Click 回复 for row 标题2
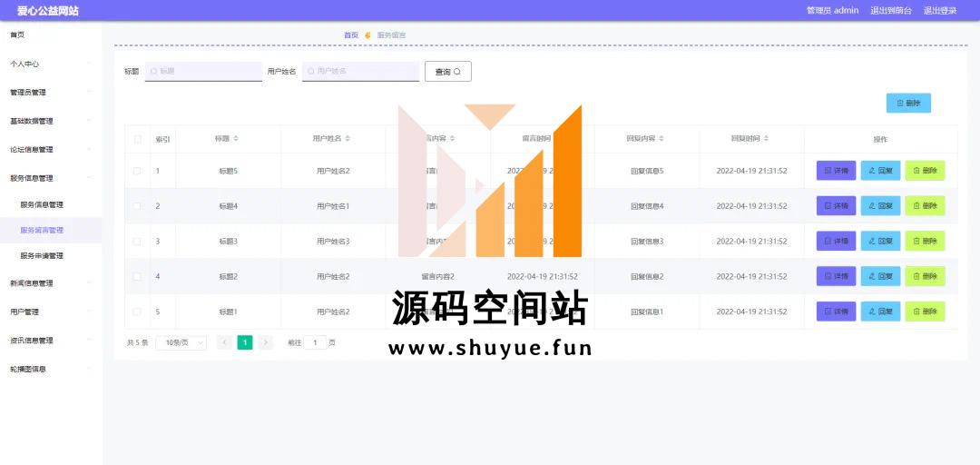This screenshot has width=980, height=465. click(x=880, y=276)
